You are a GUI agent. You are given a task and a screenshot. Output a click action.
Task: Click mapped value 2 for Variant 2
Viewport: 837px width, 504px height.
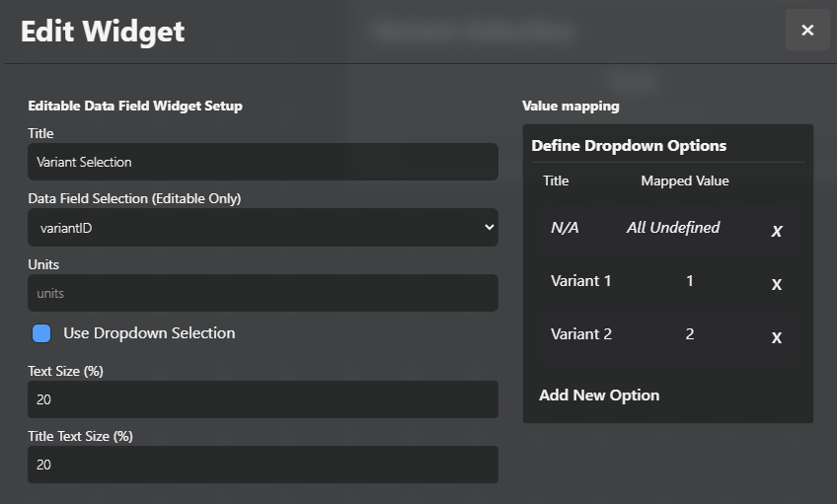point(689,334)
